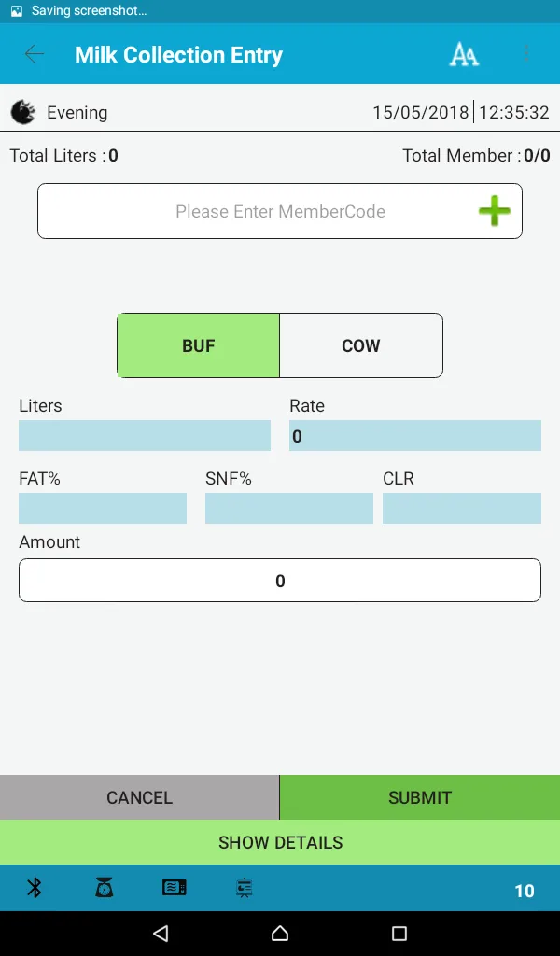Tap the display board icon
Screen dimensions: 560x956
coord(245,888)
